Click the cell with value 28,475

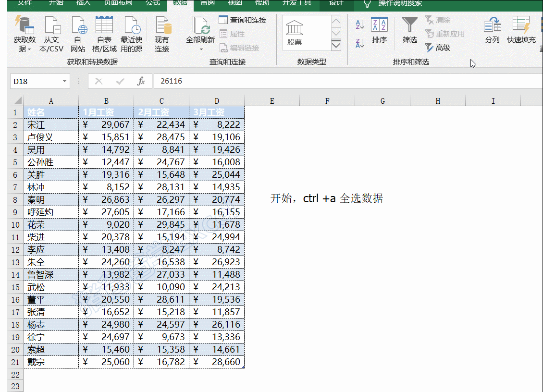pyautogui.click(x=161, y=137)
